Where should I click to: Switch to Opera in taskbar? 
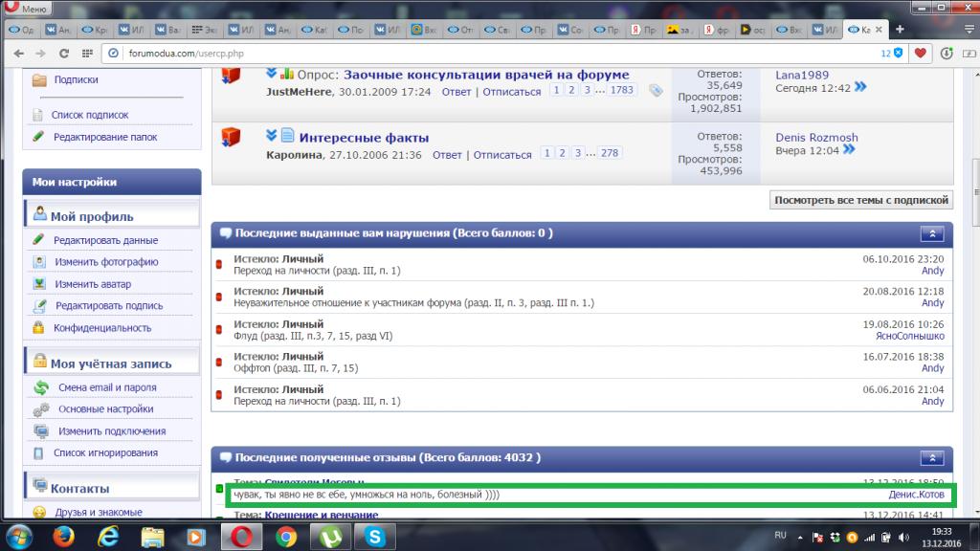[241, 537]
